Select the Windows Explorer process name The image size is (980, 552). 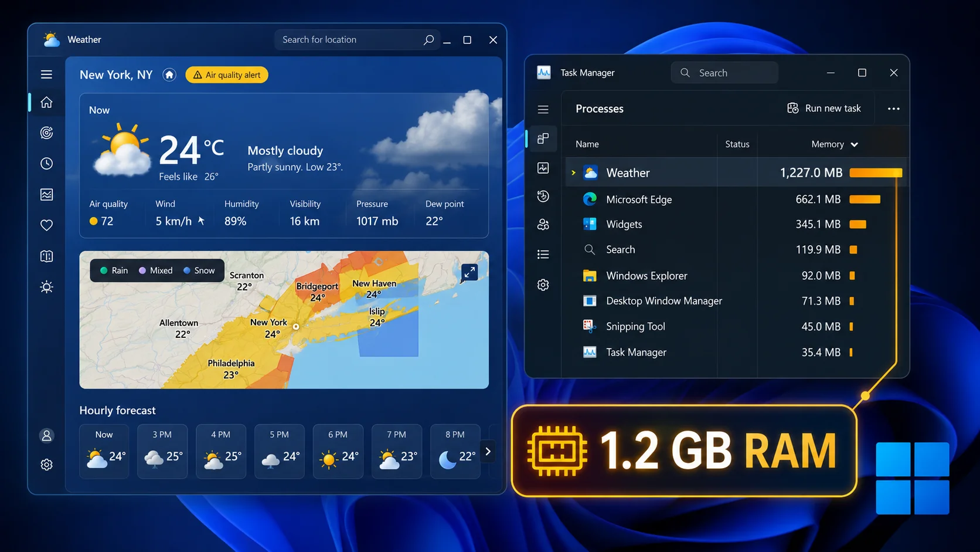tap(646, 276)
